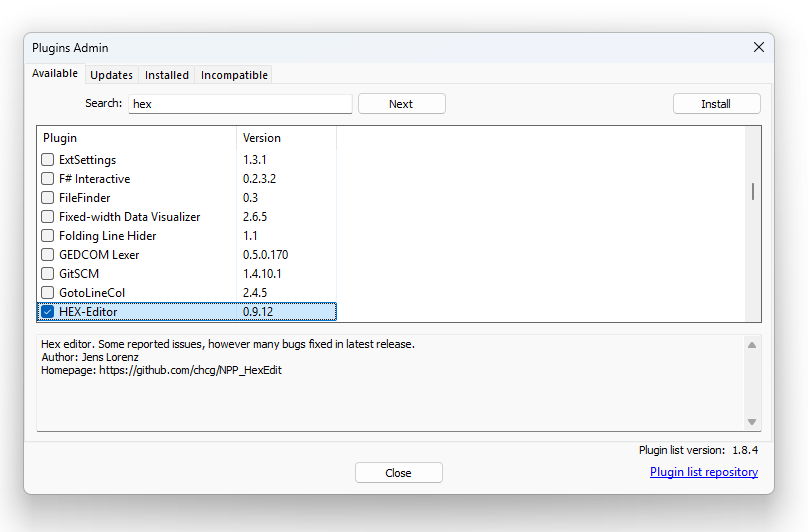This screenshot has width=808, height=532.
Task: Check the ExtSettings plugin checkbox
Action: pos(47,160)
